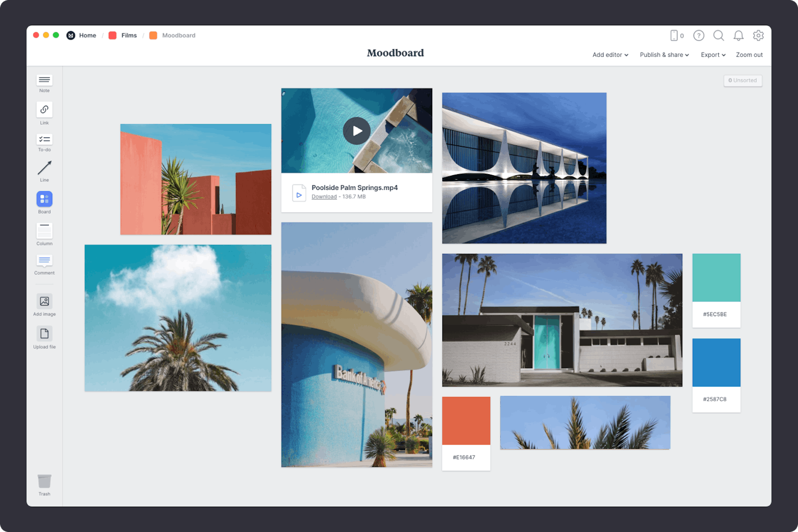Open the Publish & share dropdown

coord(664,55)
